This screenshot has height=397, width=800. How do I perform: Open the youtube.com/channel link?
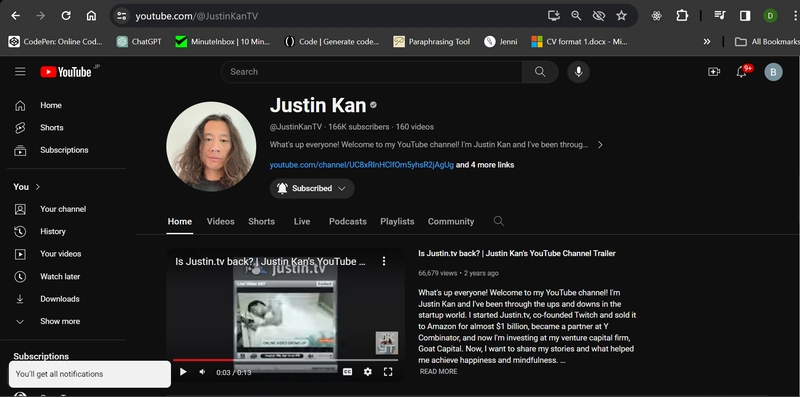click(361, 165)
